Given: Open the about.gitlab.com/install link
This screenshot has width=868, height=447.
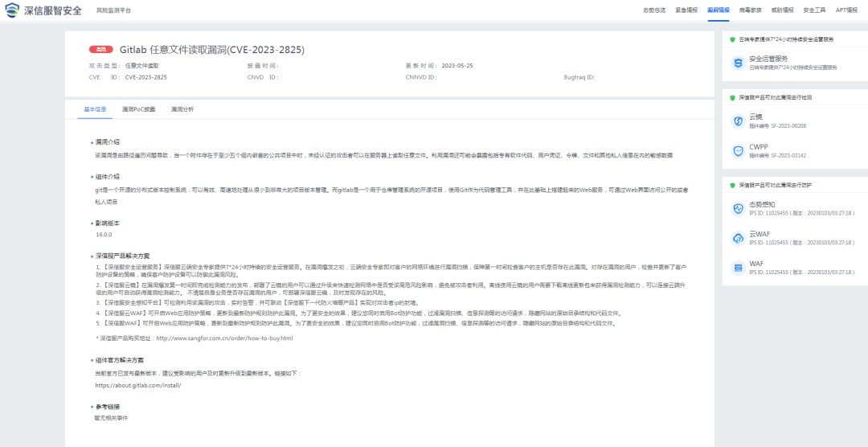Looking at the screenshot, I should (x=138, y=384).
